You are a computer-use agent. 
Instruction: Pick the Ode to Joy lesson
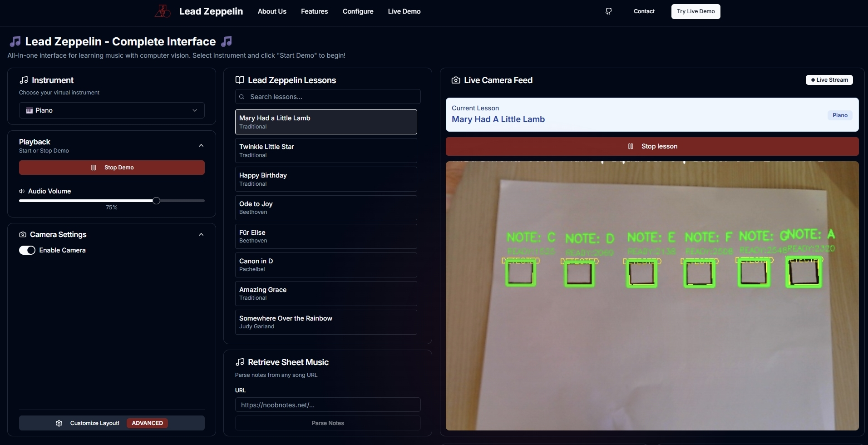tap(326, 208)
